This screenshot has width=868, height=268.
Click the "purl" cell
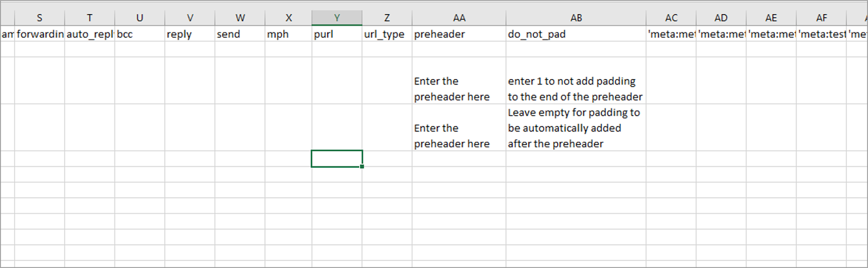tap(337, 34)
